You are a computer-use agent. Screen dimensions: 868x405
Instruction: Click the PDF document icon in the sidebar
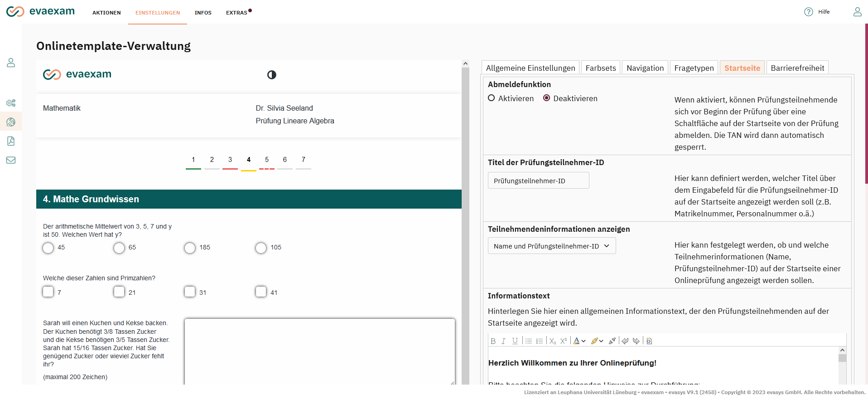coord(11,141)
